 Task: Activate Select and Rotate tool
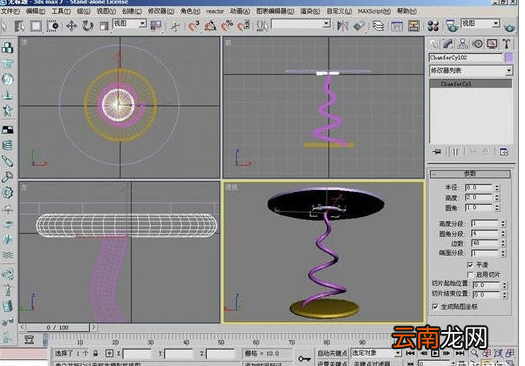click(88, 26)
